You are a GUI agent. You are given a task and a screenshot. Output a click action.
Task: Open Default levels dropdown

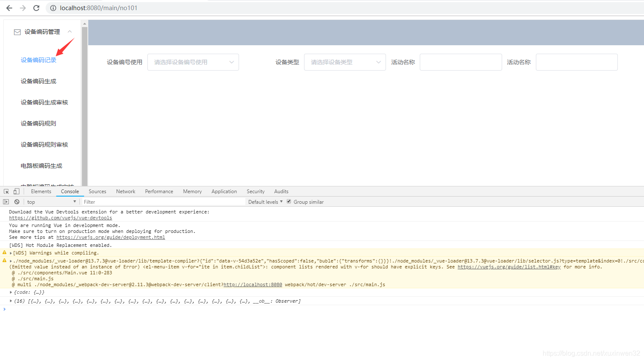pyautogui.click(x=265, y=202)
